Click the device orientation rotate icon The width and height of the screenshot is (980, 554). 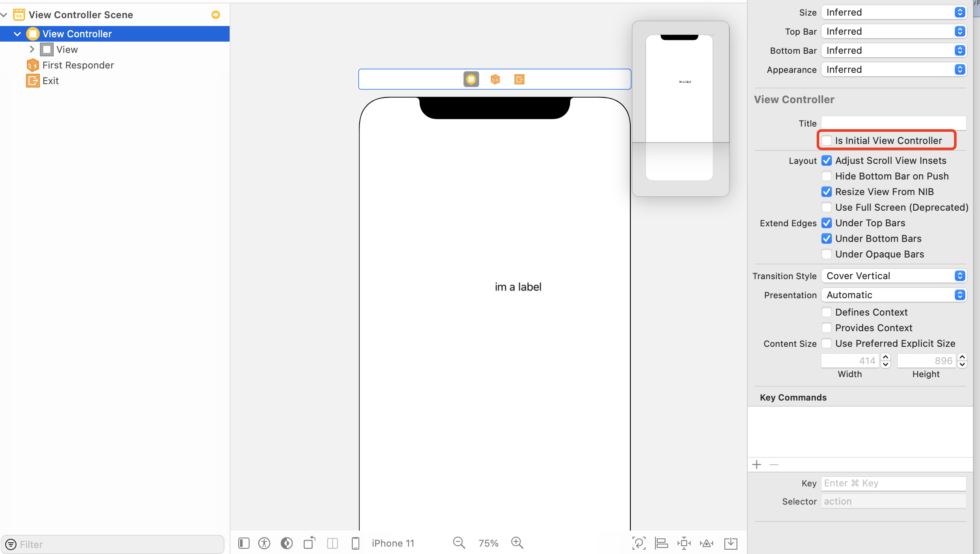[x=309, y=543]
